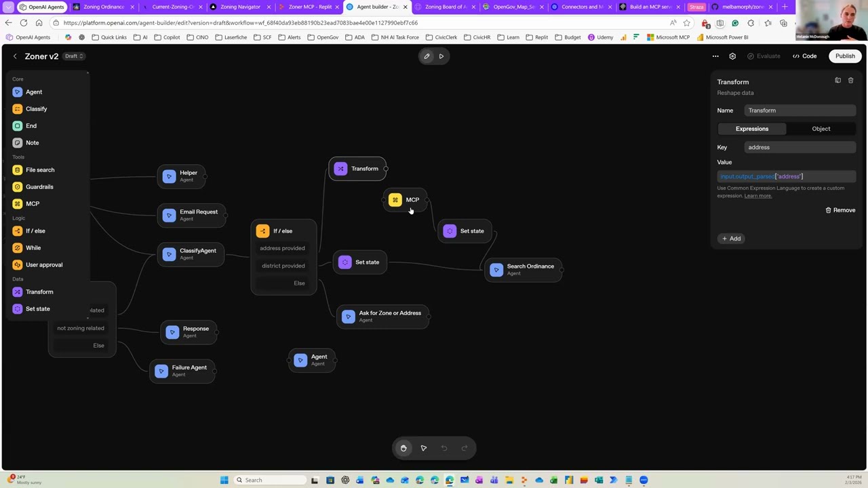Screen dimensions: 868x488
Task: Select the district provided branch
Action: tap(283, 266)
